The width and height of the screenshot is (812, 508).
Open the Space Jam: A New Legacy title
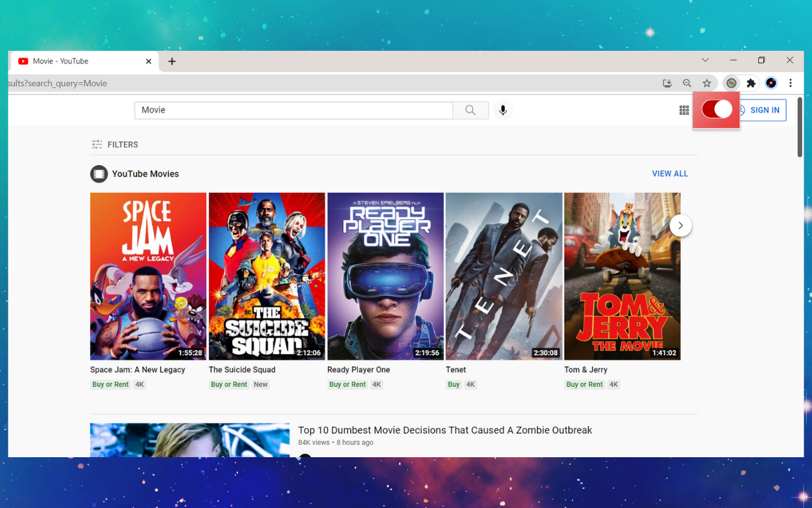138,370
